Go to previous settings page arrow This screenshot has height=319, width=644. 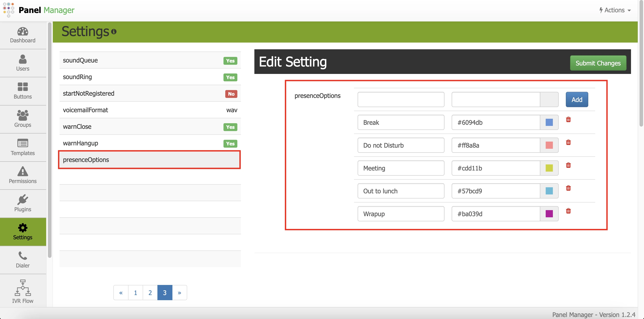coord(121,293)
